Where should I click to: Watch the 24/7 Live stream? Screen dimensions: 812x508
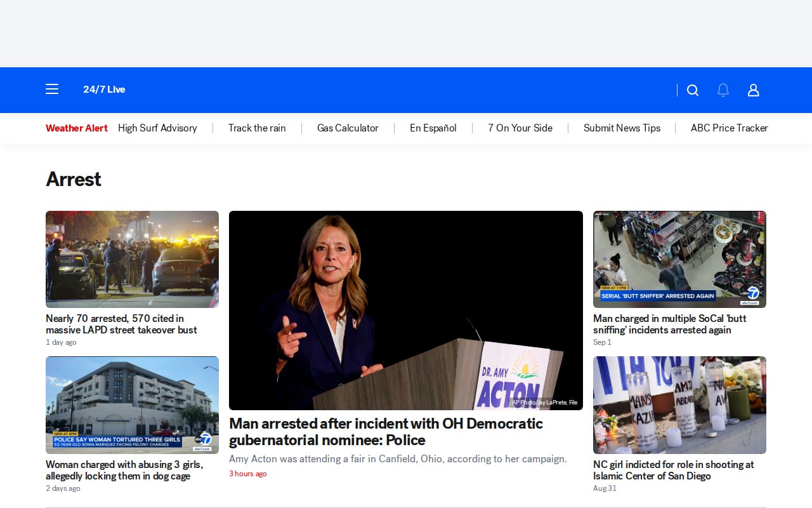coord(104,90)
